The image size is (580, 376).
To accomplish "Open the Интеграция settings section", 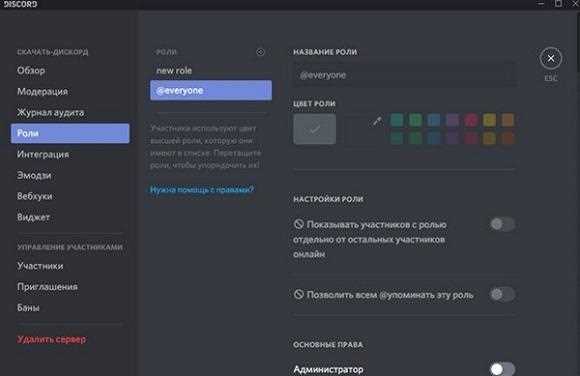I will click(43, 154).
